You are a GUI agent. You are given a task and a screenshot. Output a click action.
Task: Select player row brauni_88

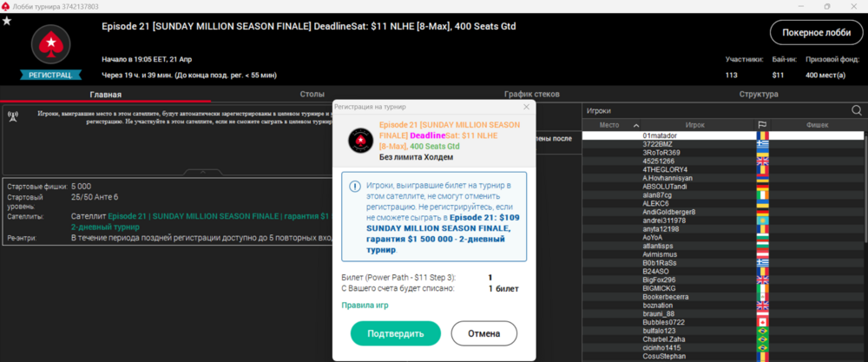tap(723, 314)
